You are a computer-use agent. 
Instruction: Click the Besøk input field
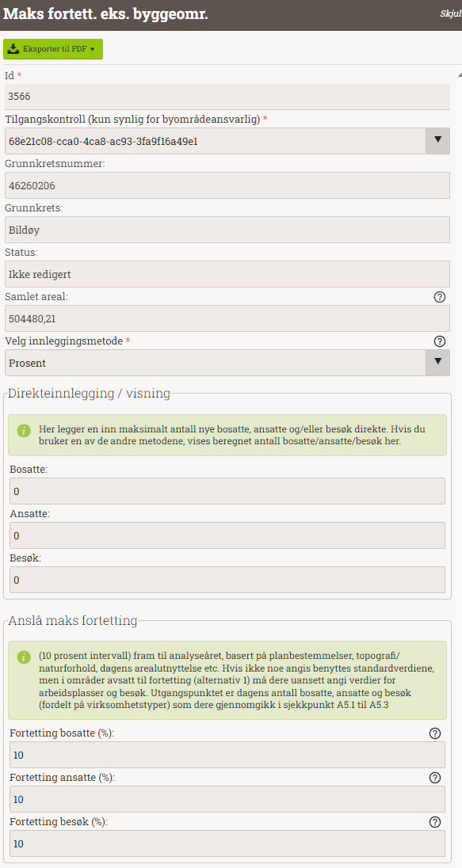point(227,580)
